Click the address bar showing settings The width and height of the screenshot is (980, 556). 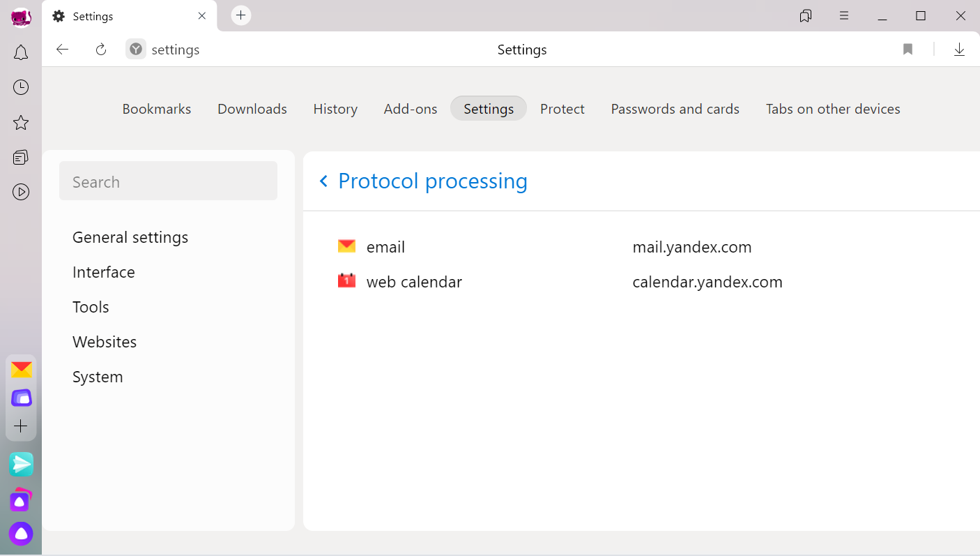click(x=176, y=50)
